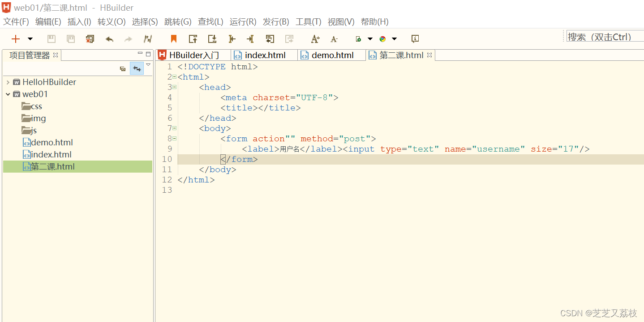Image resolution: width=644 pixels, height=322 pixels.
Task: Switch to the index.html editor tab
Action: (265, 55)
